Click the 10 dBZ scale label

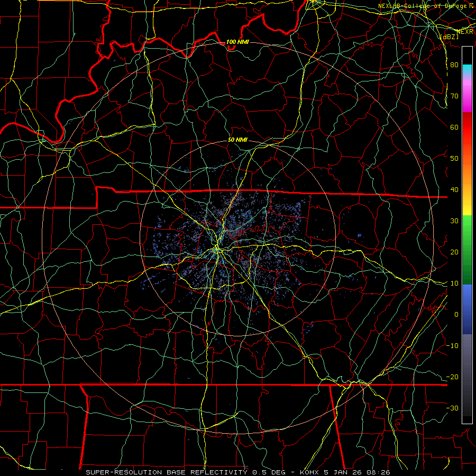coord(454,283)
